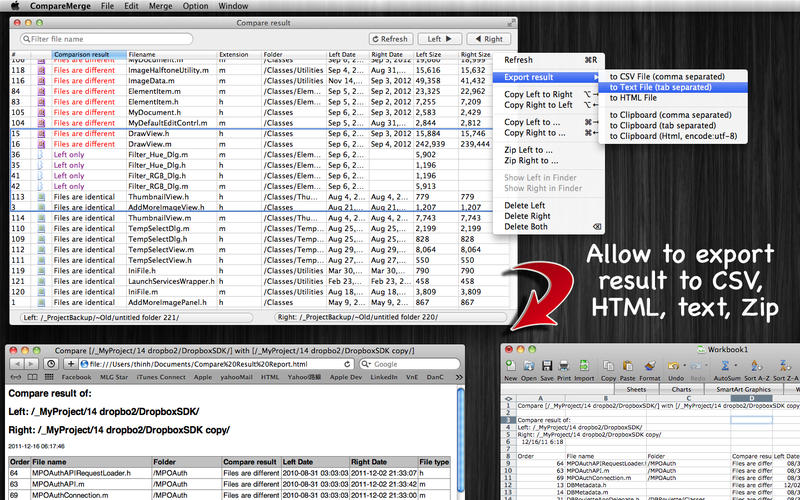
Task: Click the Open icon in Excel toolbar
Action: coord(529,365)
